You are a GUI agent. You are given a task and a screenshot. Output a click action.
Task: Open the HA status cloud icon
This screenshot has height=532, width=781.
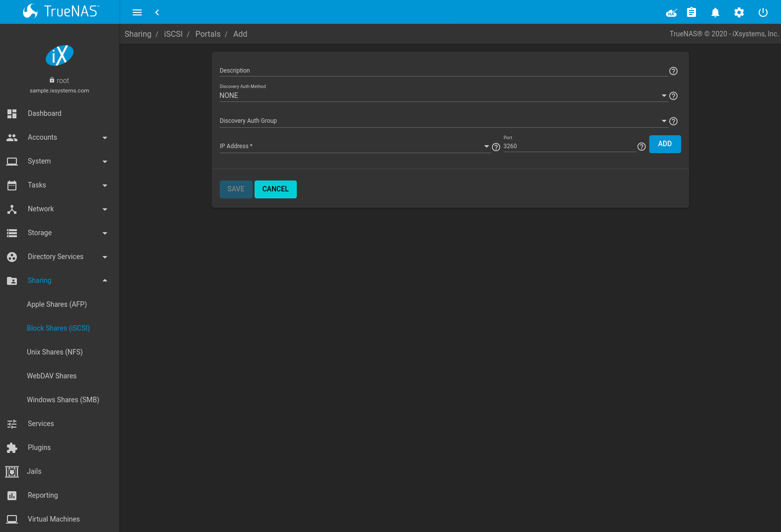click(672, 12)
